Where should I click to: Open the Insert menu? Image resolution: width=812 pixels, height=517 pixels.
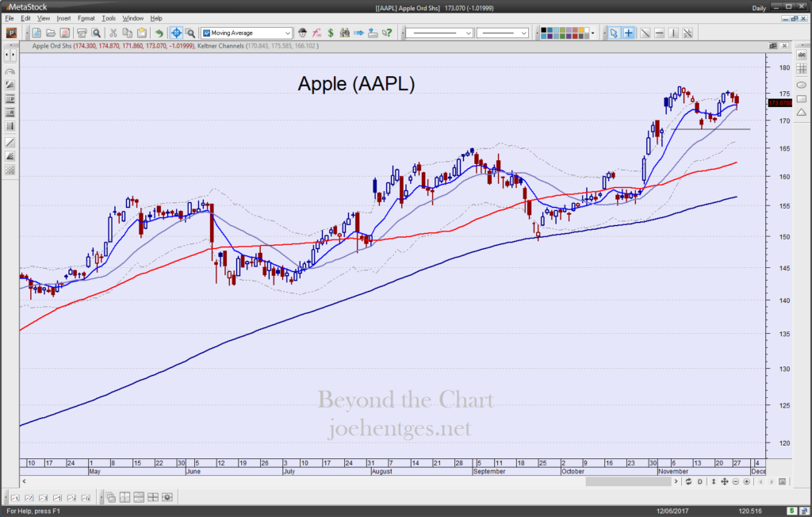click(63, 18)
